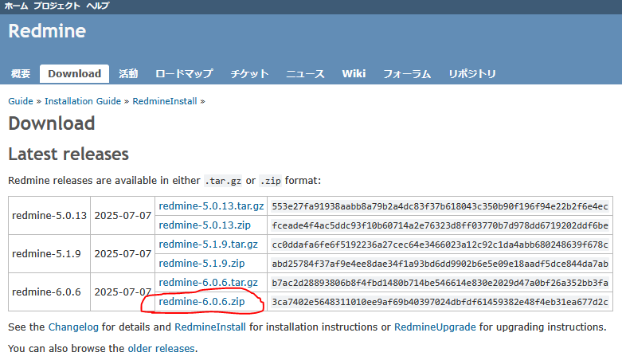Click the .tar.gz code text in the intro sentence

coord(223,181)
